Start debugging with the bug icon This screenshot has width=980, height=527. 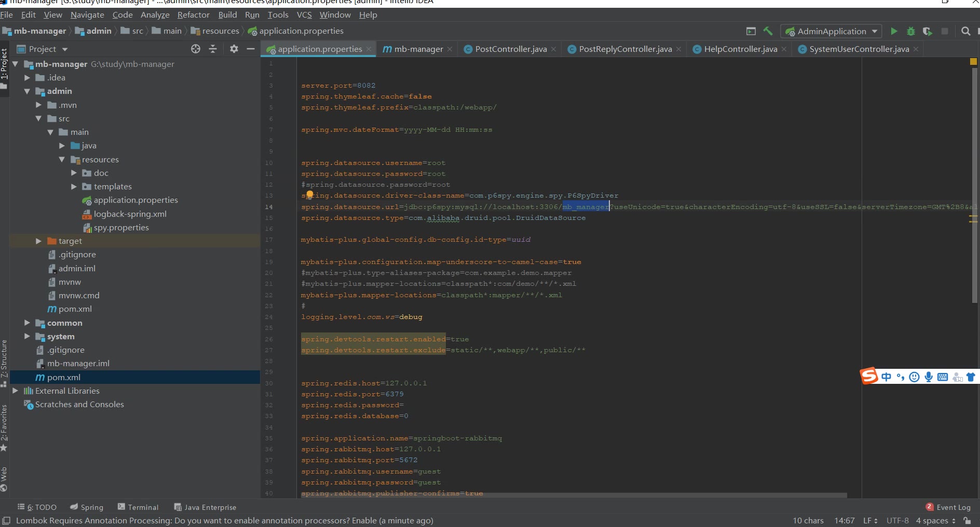[910, 31]
